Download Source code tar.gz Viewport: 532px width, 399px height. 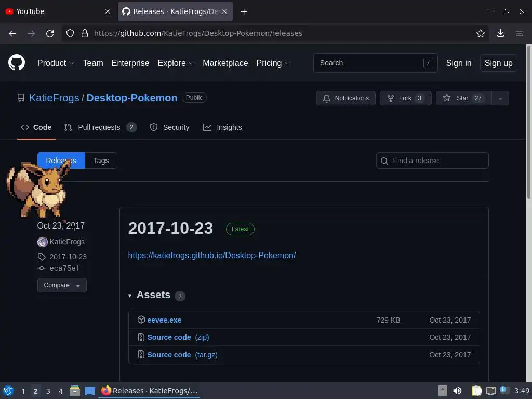(182, 355)
